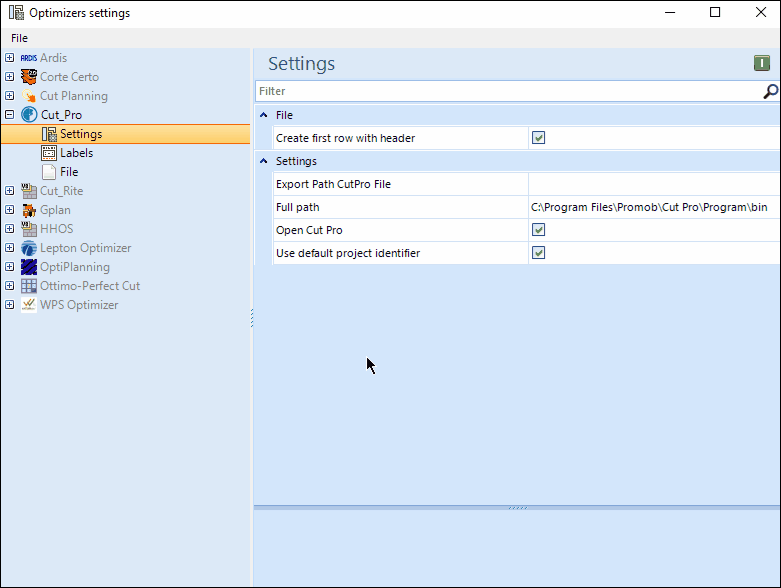781x588 pixels.
Task: Select the Settings tree item
Action: tap(81, 134)
